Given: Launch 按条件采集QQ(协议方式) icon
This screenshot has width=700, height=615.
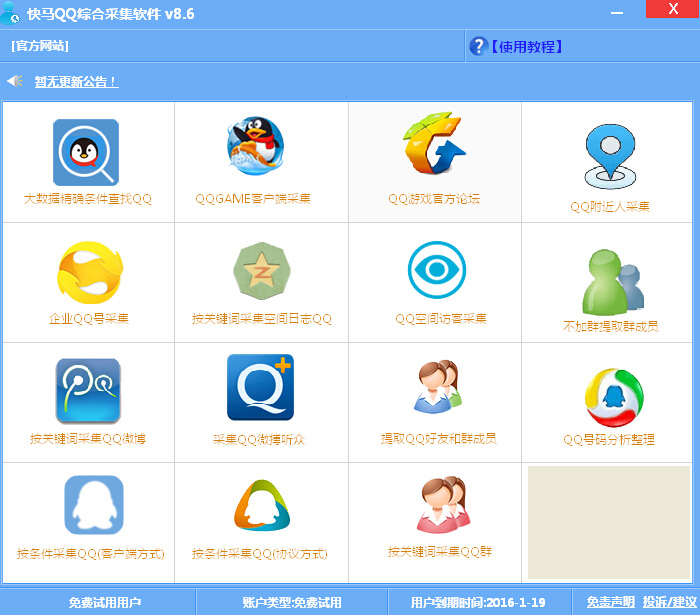Looking at the screenshot, I should coord(261,506).
